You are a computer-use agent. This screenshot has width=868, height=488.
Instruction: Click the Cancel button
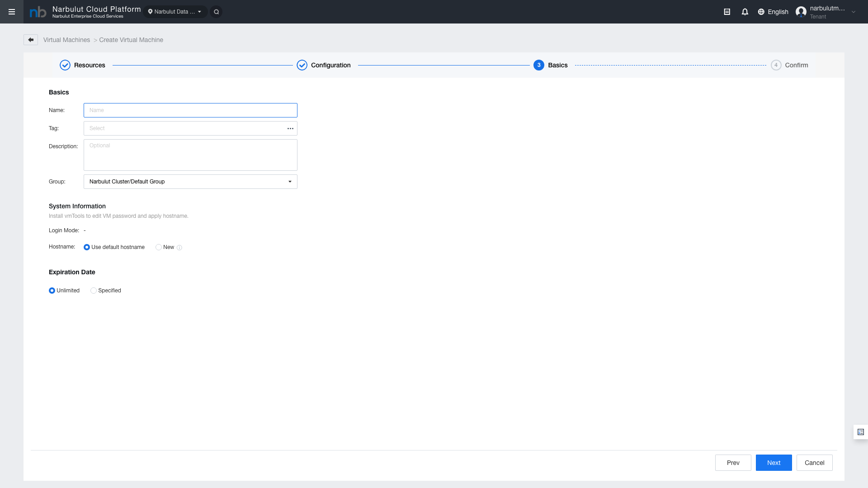pyautogui.click(x=815, y=463)
